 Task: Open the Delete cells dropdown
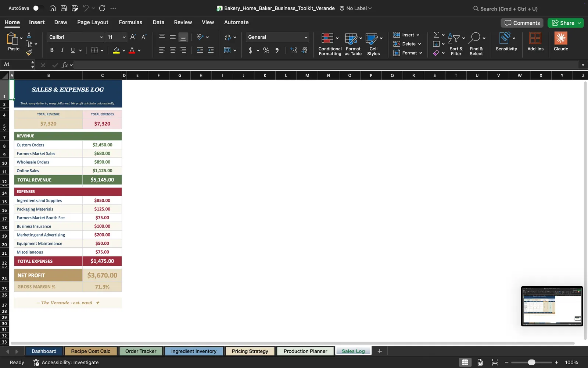click(407, 44)
